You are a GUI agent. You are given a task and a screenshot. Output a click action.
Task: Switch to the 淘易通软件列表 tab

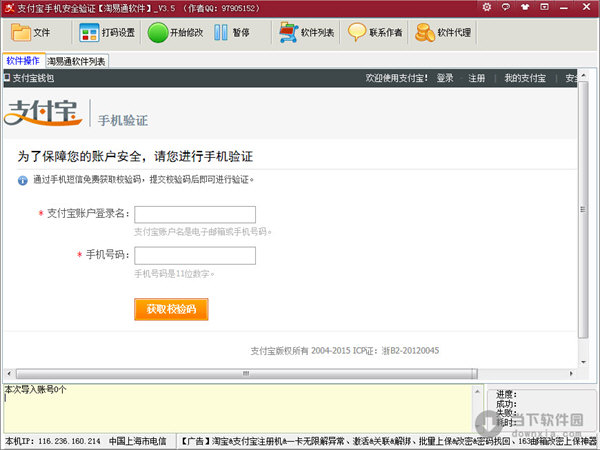[76, 61]
